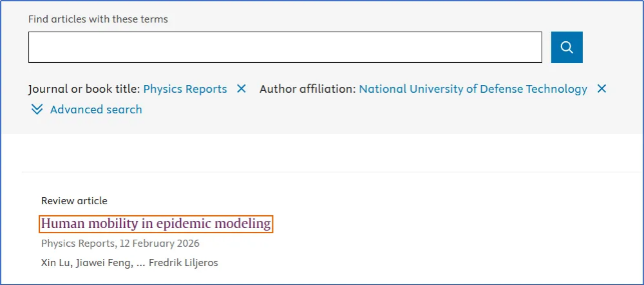The height and width of the screenshot is (285, 644).
Task: Open "Human mobility in epidemic modeling" article
Action: 156,223
